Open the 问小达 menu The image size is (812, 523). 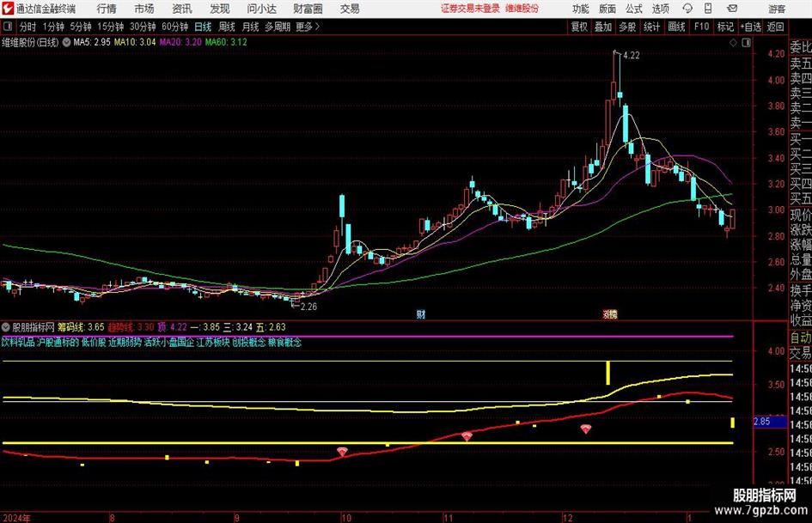pyautogui.click(x=261, y=9)
